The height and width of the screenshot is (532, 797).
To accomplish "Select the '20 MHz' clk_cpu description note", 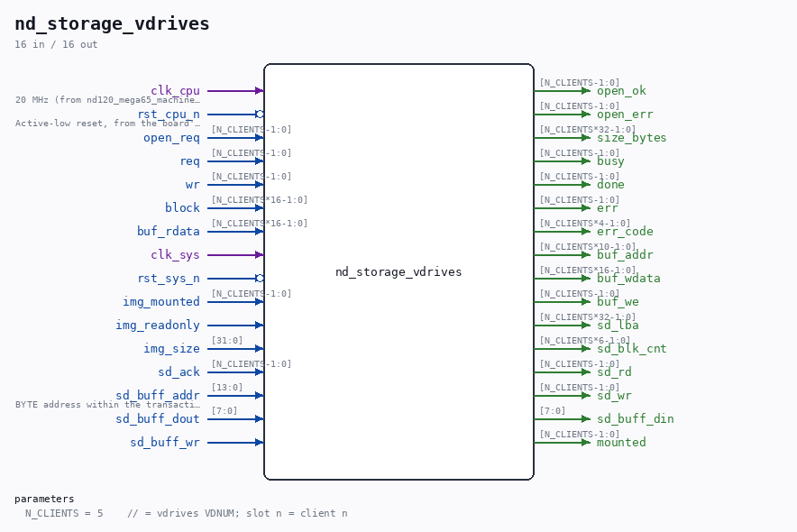I will click(107, 99).
